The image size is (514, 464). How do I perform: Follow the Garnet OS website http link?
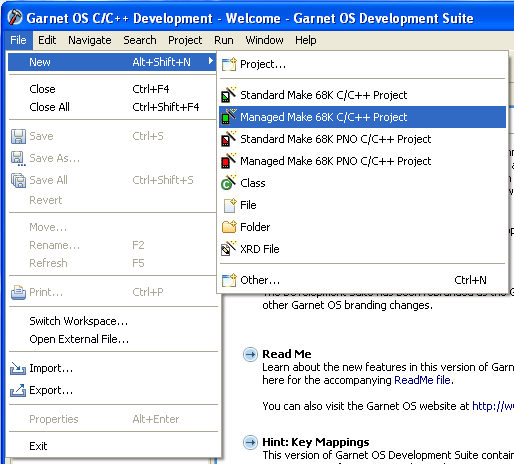[x=493, y=406]
